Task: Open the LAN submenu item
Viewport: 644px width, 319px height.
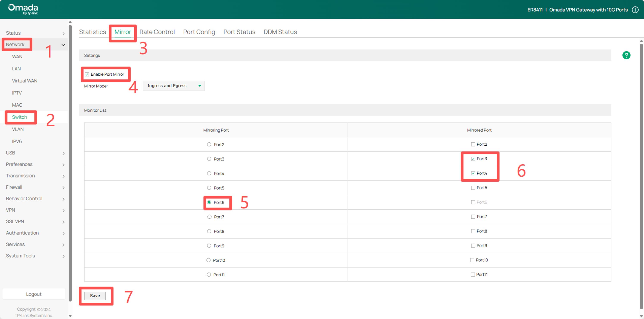Action: point(17,69)
